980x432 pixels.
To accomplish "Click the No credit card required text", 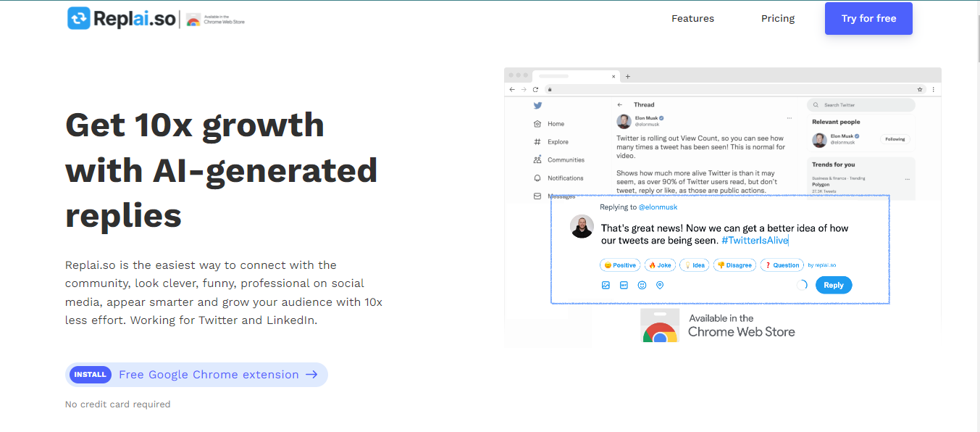I will click(118, 404).
